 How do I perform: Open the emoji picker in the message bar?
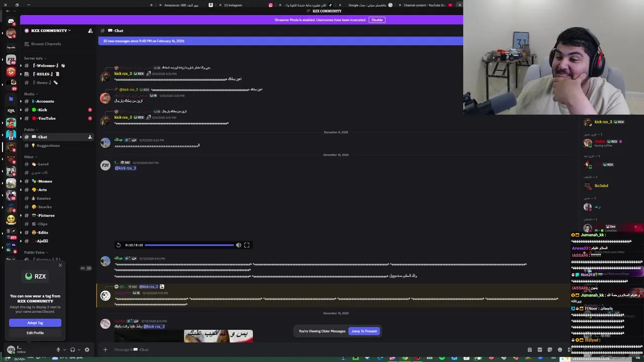click(559, 349)
